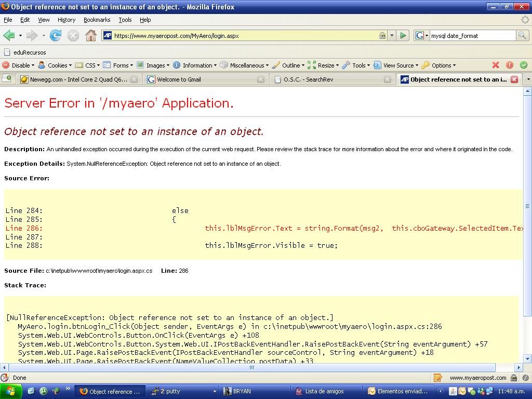Image resolution: width=532 pixels, height=399 pixels.
Task: Click the search magnifying glass icon
Action: [522, 35]
